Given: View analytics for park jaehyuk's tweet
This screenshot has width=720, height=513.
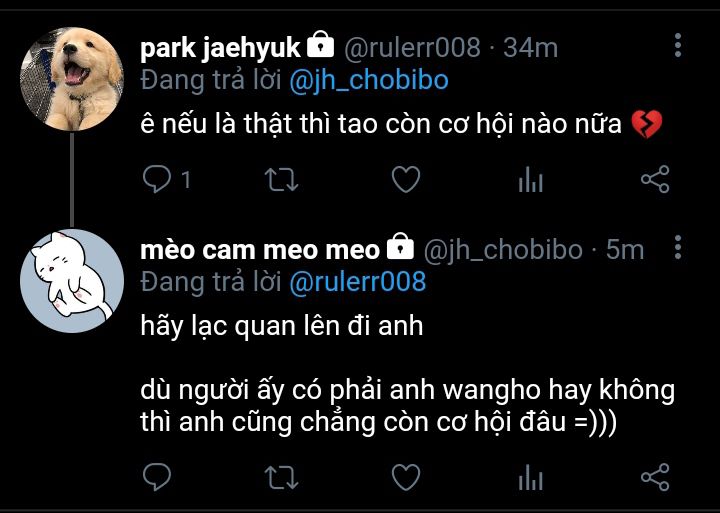Looking at the screenshot, I should point(531,179).
